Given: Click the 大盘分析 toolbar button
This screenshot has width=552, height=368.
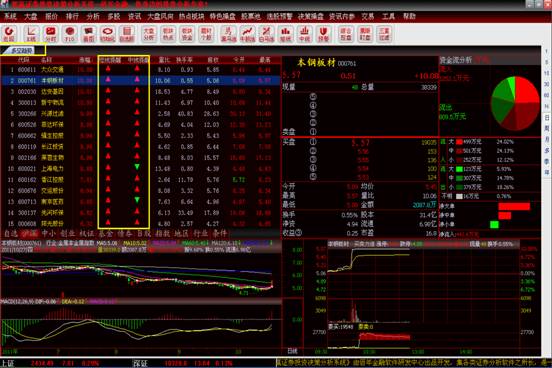Looking at the screenshot, I should click(149, 34).
